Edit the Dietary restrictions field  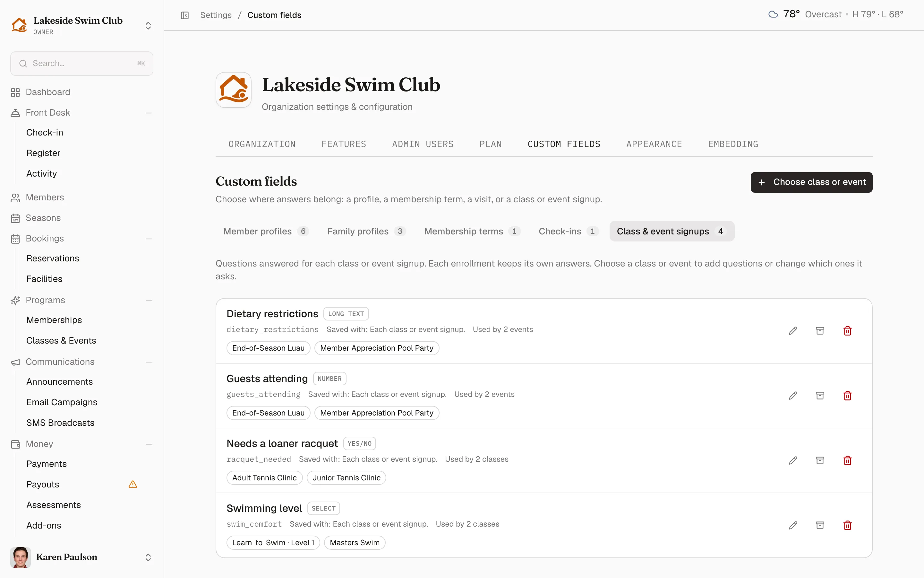click(793, 331)
